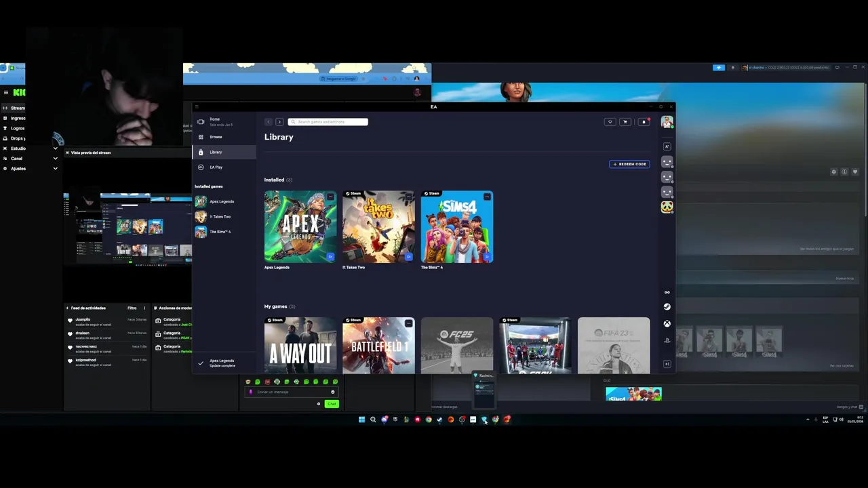Screen dimensions: 868x488
Task: Click the Xbox link icon in EA
Action: (x=667, y=324)
